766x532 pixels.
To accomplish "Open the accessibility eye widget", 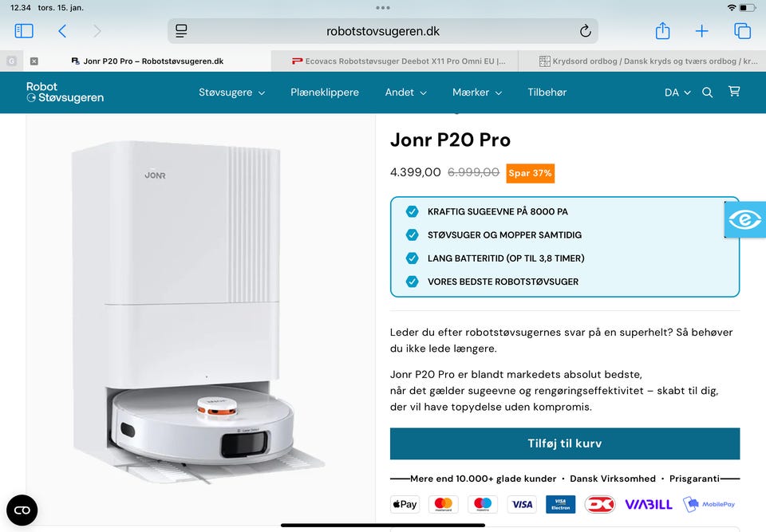I will tap(745, 219).
